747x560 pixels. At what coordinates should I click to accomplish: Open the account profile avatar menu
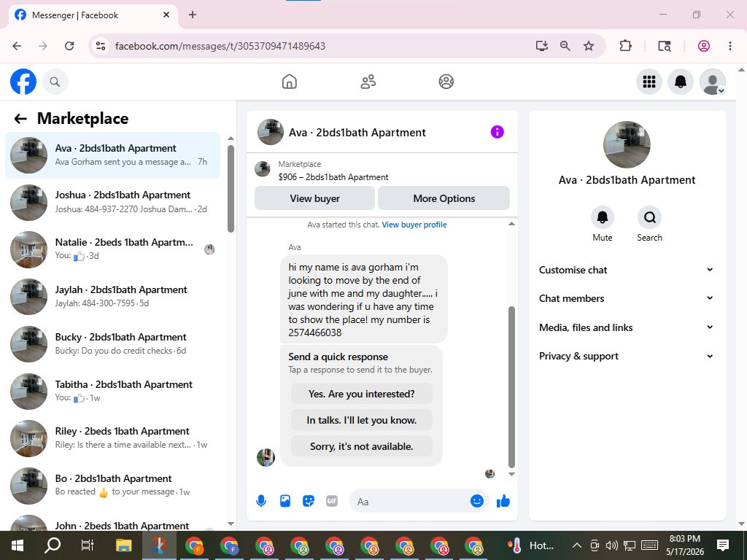click(x=712, y=82)
